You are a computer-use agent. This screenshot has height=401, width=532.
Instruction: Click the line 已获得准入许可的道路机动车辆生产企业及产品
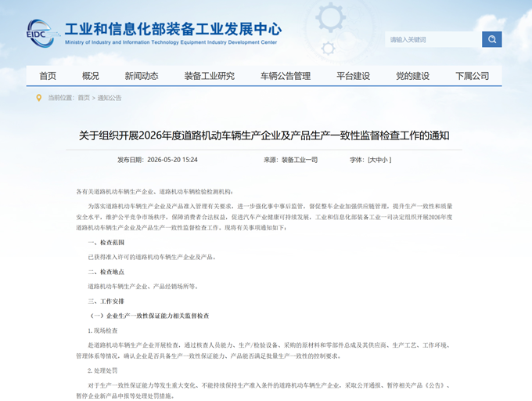(152, 257)
